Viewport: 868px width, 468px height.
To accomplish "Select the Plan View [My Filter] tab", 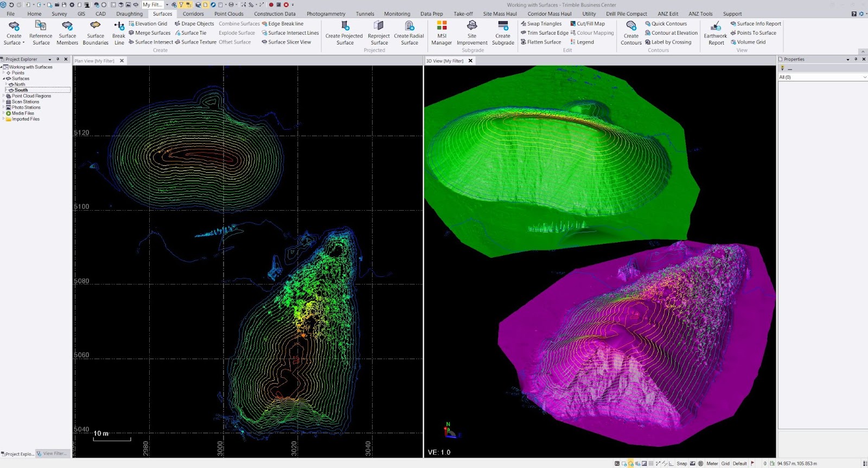I will tap(94, 61).
